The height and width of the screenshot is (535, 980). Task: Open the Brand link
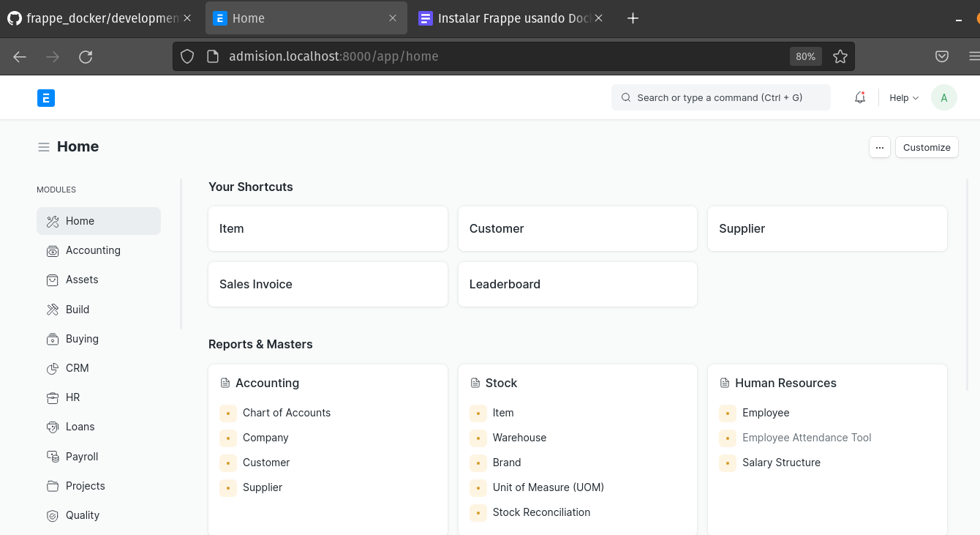click(507, 463)
